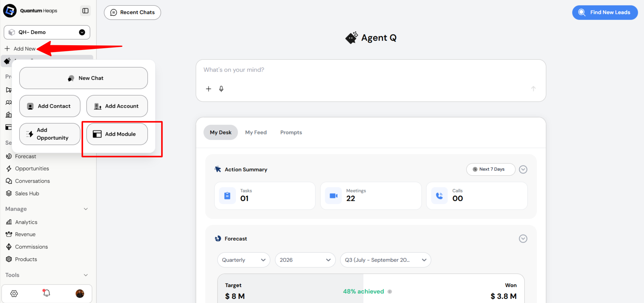Click the microphone icon in chat box
The image size is (644, 303).
click(221, 89)
